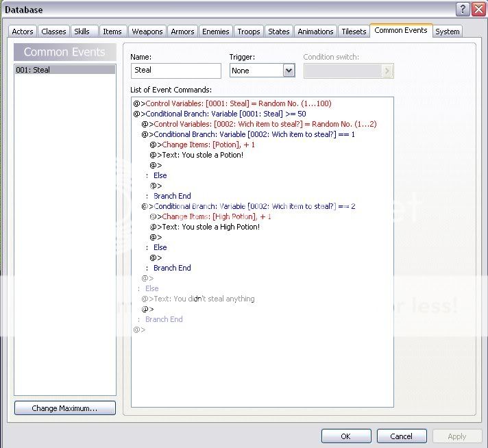The image size is (488, 448).
Task: Open the Animations tab
Action: (x=316, y=32)
